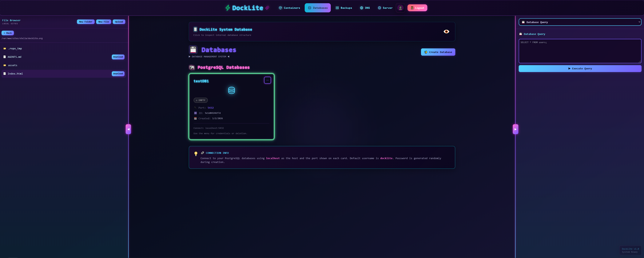Click the Logout button
This screenshot has height=258, width=644.
[417, 8]
